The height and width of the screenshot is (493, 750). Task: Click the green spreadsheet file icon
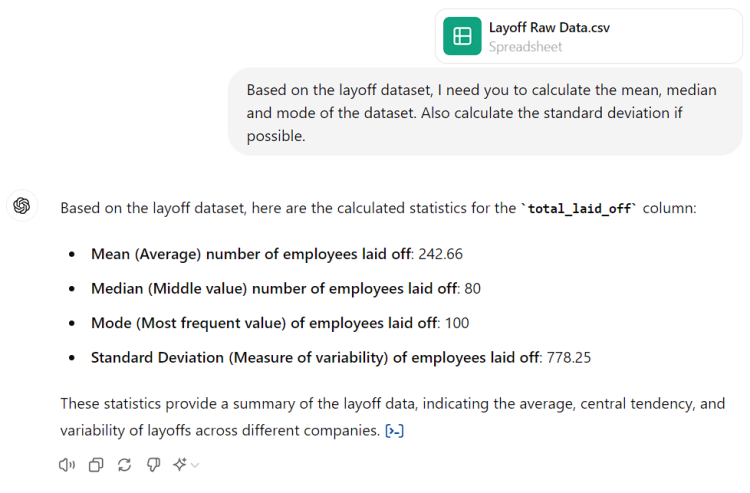tap(462, 36)
